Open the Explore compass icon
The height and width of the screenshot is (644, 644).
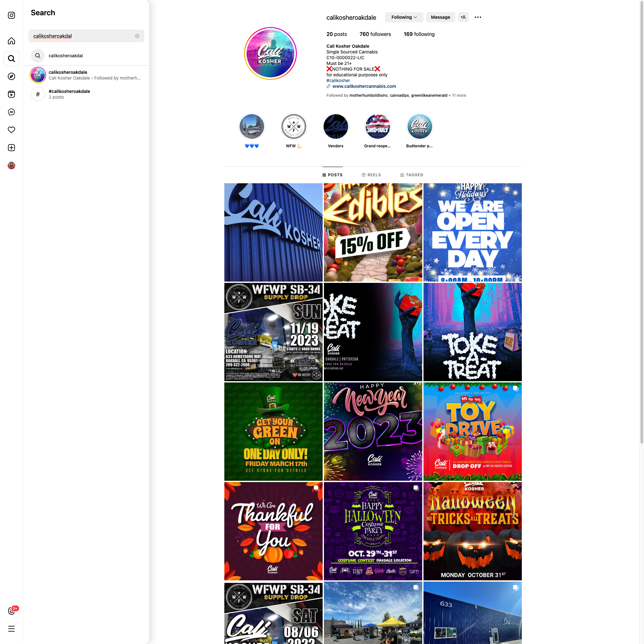coord(11,76)
